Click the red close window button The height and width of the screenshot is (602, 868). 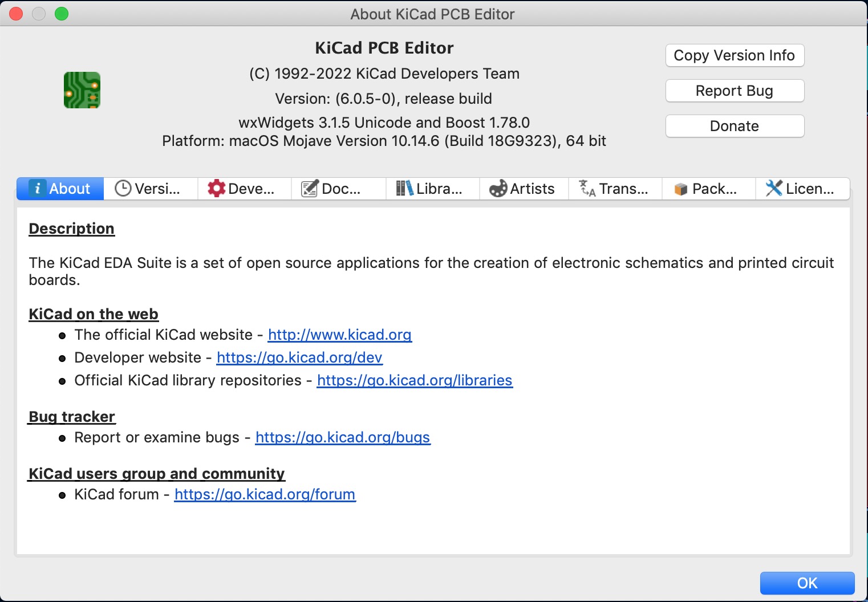[16, 14]
